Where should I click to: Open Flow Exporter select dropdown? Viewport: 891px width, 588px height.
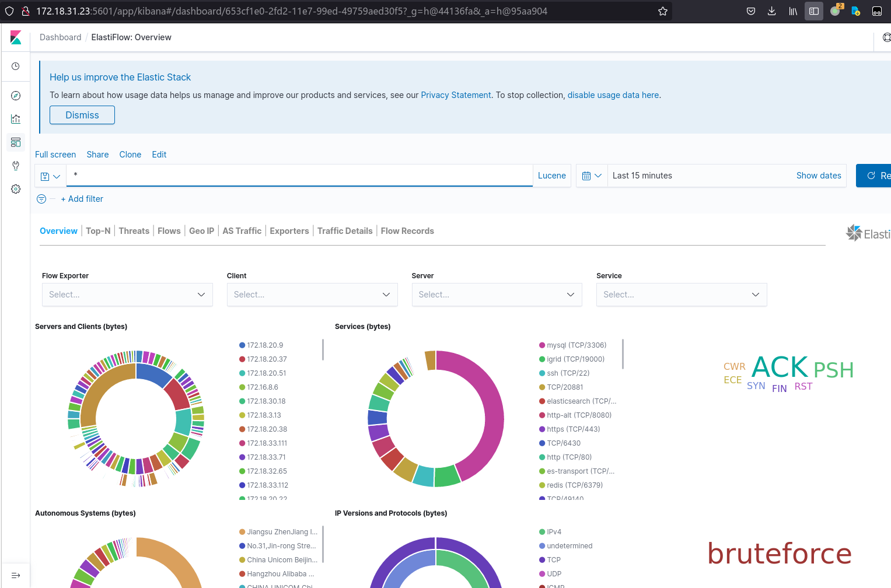127,295
